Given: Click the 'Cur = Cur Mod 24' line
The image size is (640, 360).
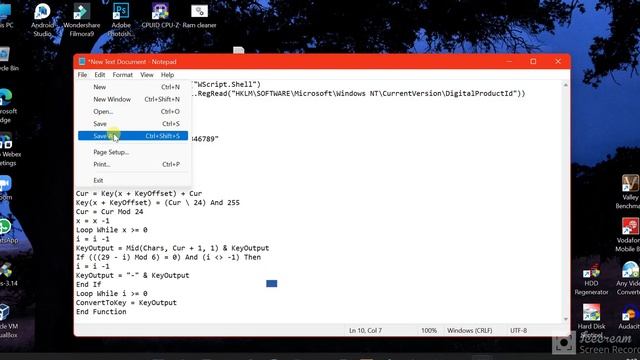Looking at the screenshot, I should (109, 212).
